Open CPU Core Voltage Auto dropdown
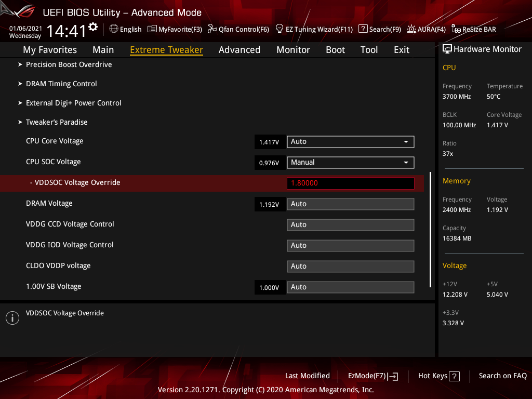 click(x=351, y=142)
